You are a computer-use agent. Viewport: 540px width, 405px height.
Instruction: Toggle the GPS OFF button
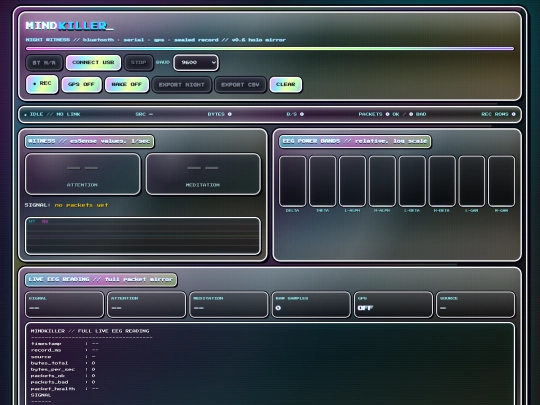pyautogui.click(x=82, y=84)
